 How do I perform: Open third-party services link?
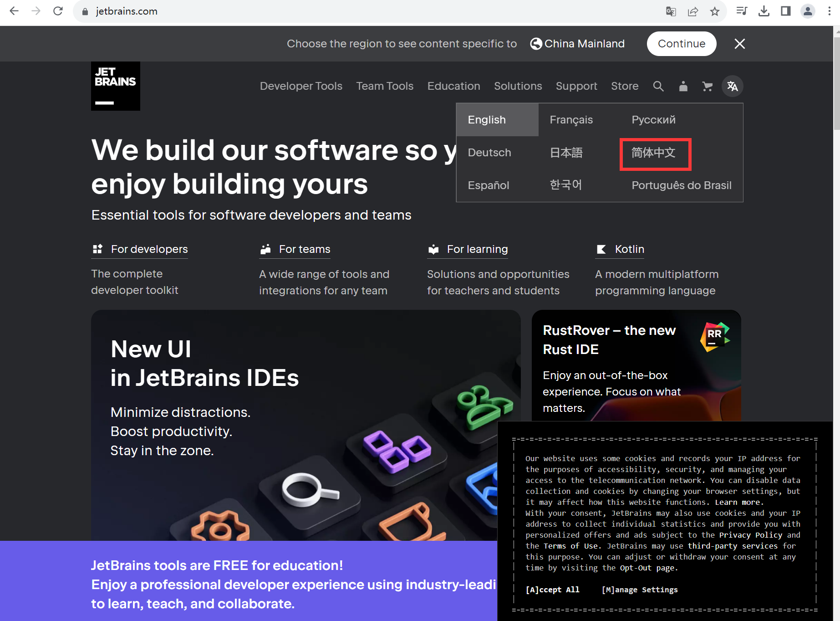click(733, 546)
